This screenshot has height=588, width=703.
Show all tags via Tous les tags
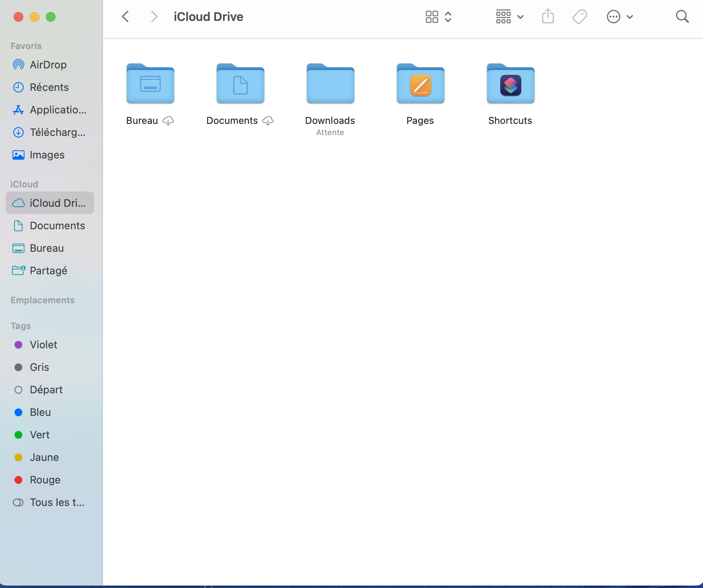(57, 502)
